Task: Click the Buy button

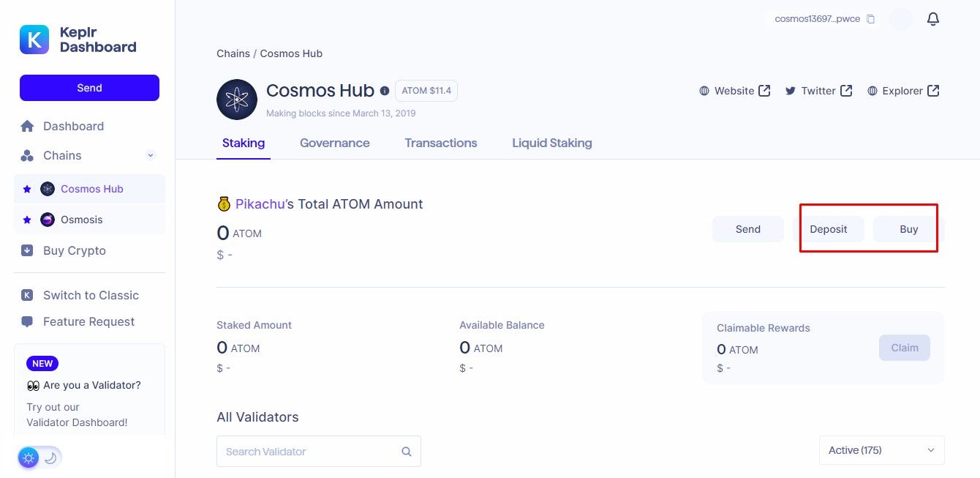Action: click(x=909, y=229)
